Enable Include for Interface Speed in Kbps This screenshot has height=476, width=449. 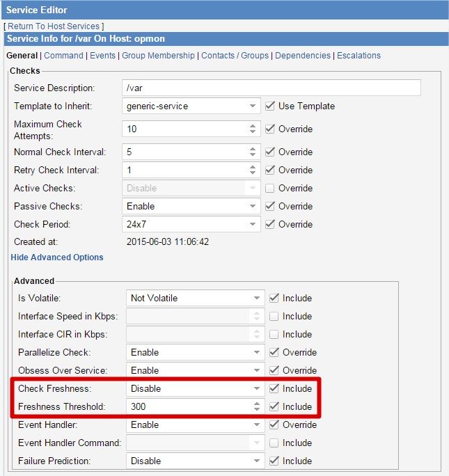pos(275,316)
